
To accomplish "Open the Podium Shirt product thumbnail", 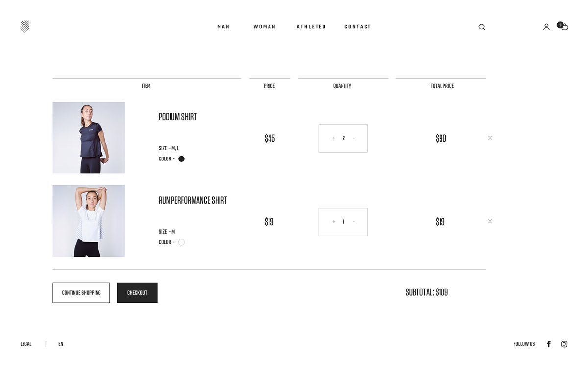I will [89, 137].
